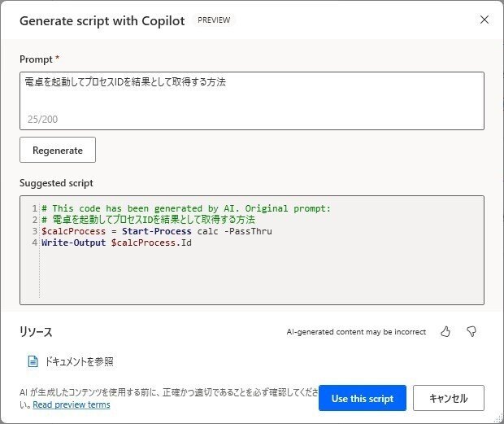Click the Japanese comment on line 2
Image resolution: width=504 pixels, height=424 pixels.
click(x=148, y=220)
